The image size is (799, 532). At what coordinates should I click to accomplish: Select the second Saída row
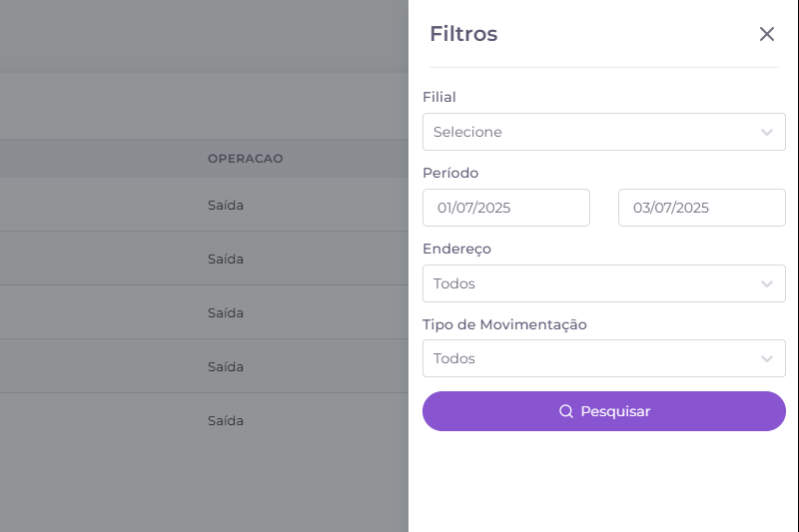pyautogui.click(x=226, y=260)
